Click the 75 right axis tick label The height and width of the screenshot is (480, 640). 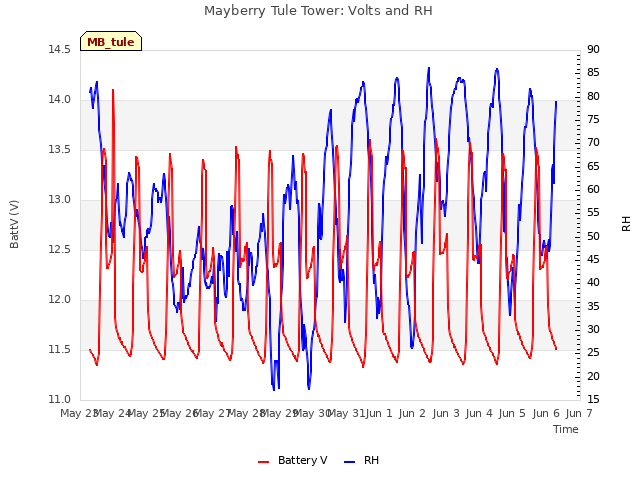[593, 120]
